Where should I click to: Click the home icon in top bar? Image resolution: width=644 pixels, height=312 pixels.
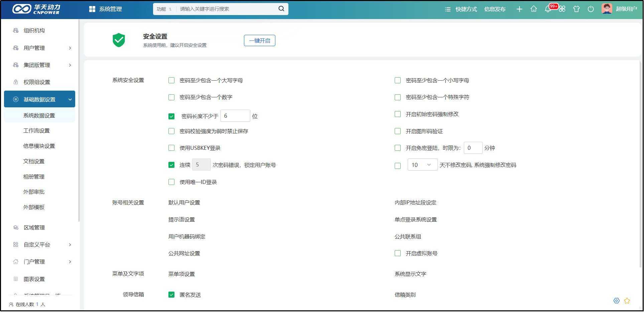point(534,9)
